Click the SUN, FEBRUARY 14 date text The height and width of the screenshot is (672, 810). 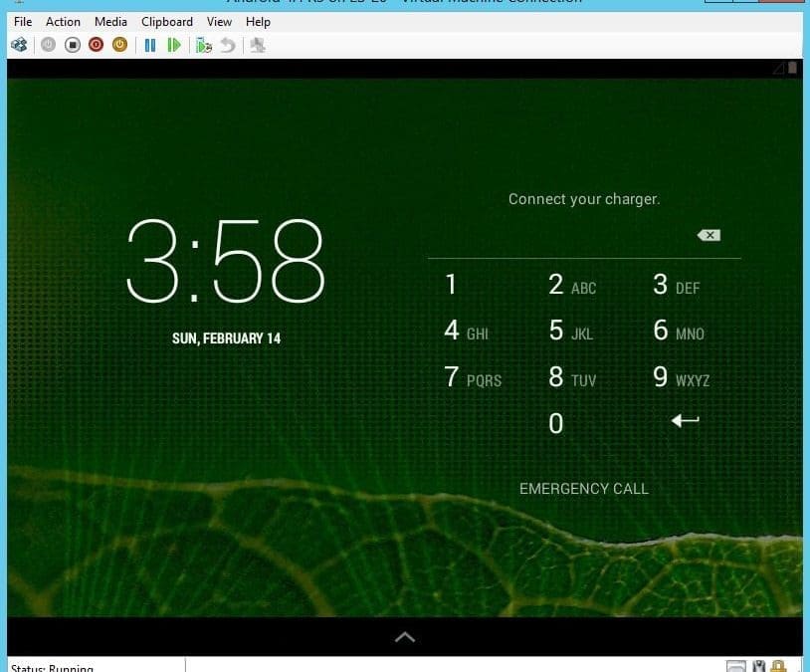pos(226,338)
